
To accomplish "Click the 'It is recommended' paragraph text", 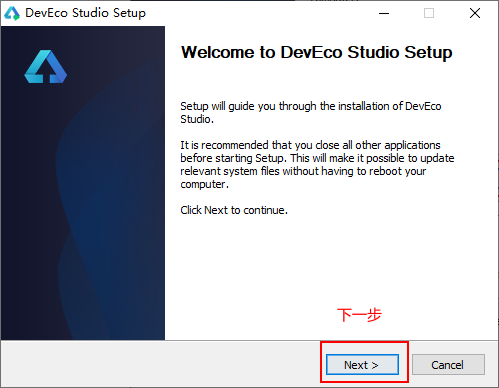I will click(x=317, y=165).
